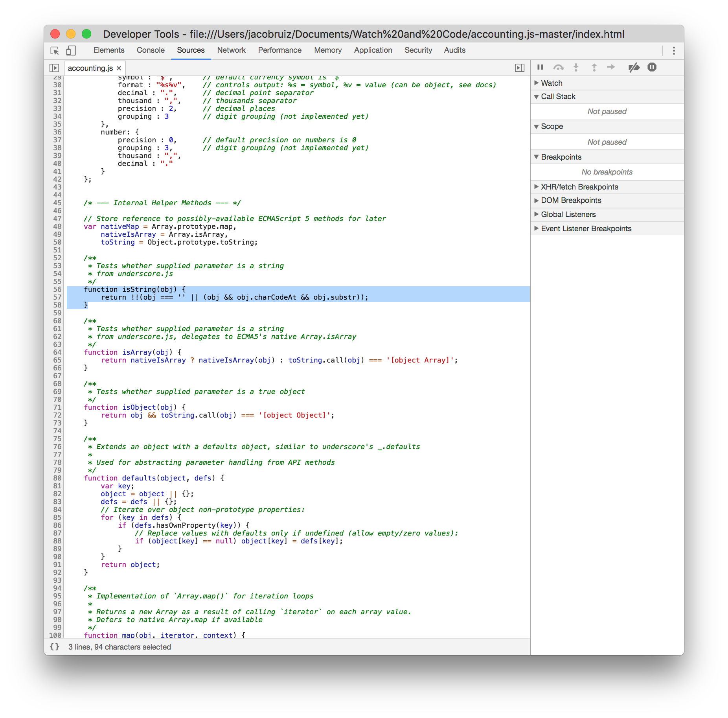Screen dimensions: 728x718
Task: Toggle the device toolbar icon
Action: click(71, 50)
